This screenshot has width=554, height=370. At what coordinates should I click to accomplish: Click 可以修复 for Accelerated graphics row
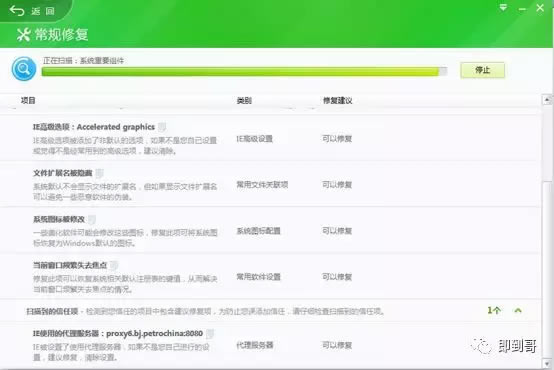[337, 139]
